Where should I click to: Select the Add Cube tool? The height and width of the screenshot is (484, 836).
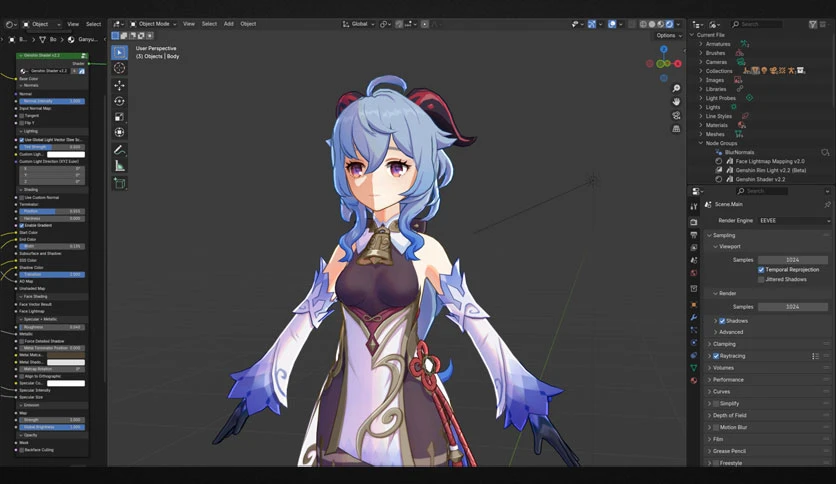(x=119, y=183)
